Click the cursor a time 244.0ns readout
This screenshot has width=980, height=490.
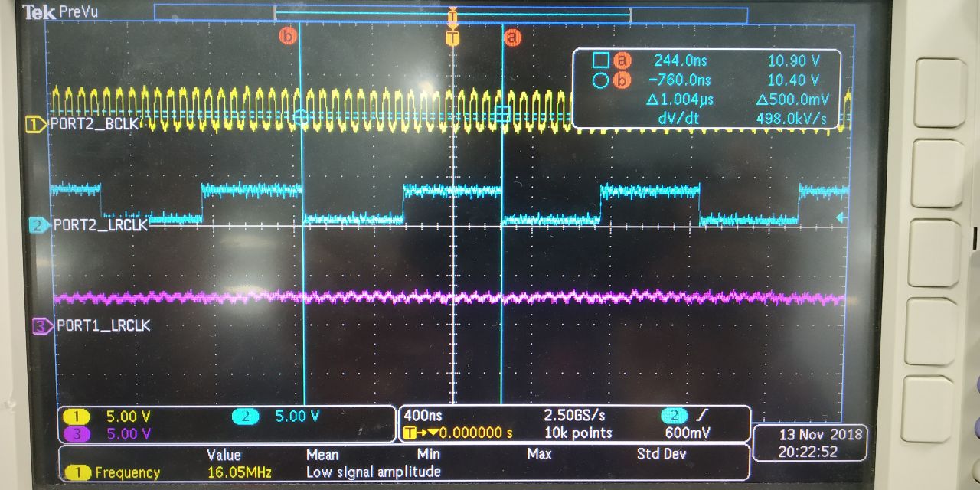[x=682, y=60]
